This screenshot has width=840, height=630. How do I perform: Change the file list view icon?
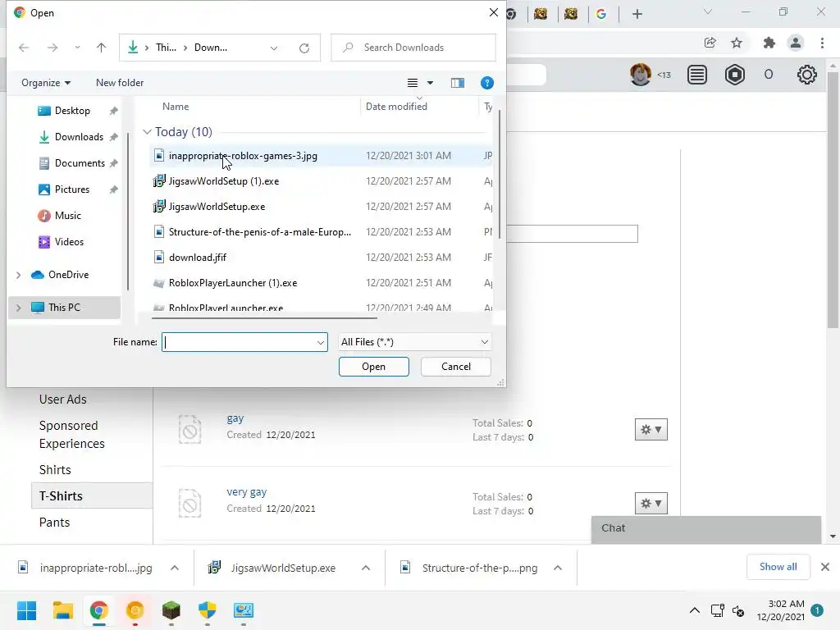click(x=412, y=83)
